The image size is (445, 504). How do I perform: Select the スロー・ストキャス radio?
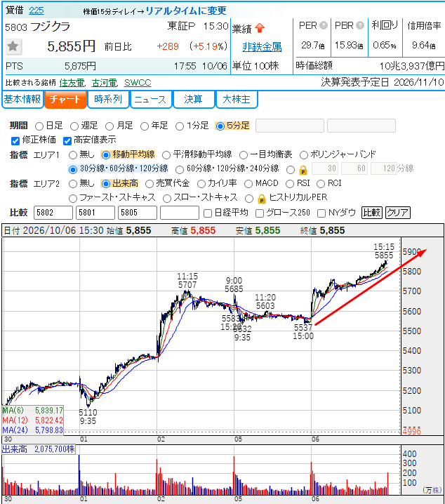[167, 199]
